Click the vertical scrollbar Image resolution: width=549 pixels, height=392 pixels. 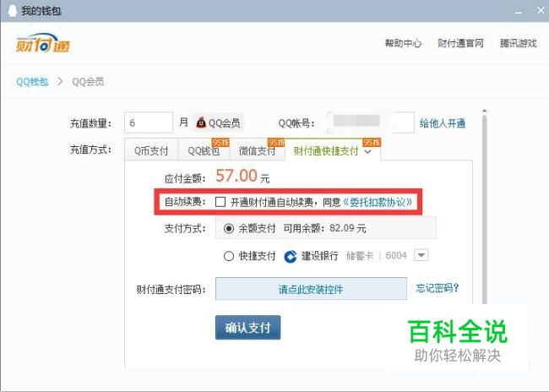pyautogui.click(x=485, y=210)
